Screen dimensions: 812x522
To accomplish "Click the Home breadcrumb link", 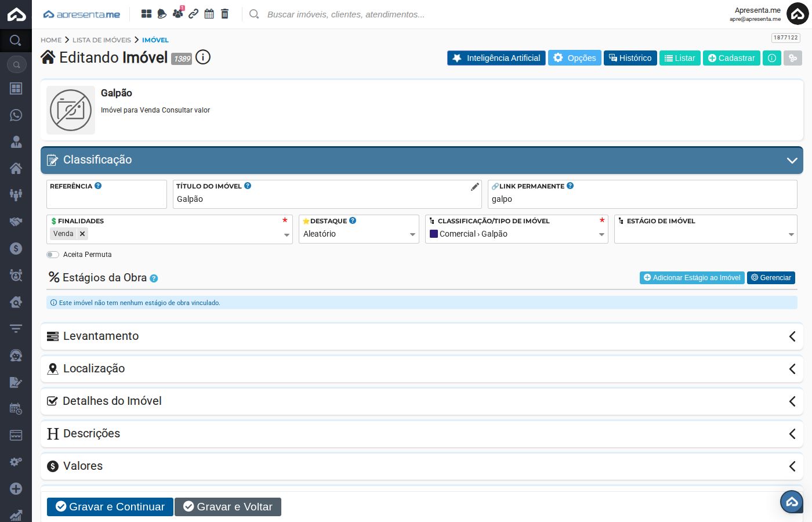I will pyautogui.click(x=51, y=40).
